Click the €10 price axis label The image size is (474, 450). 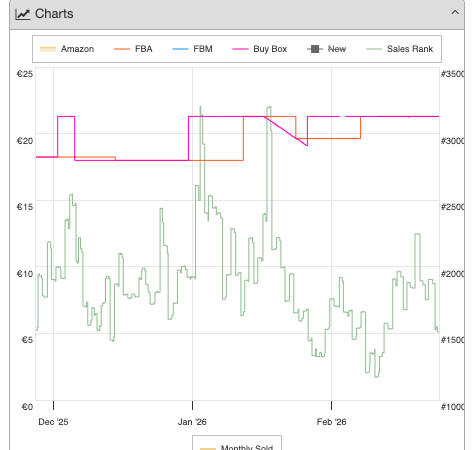tap(25, 274)
